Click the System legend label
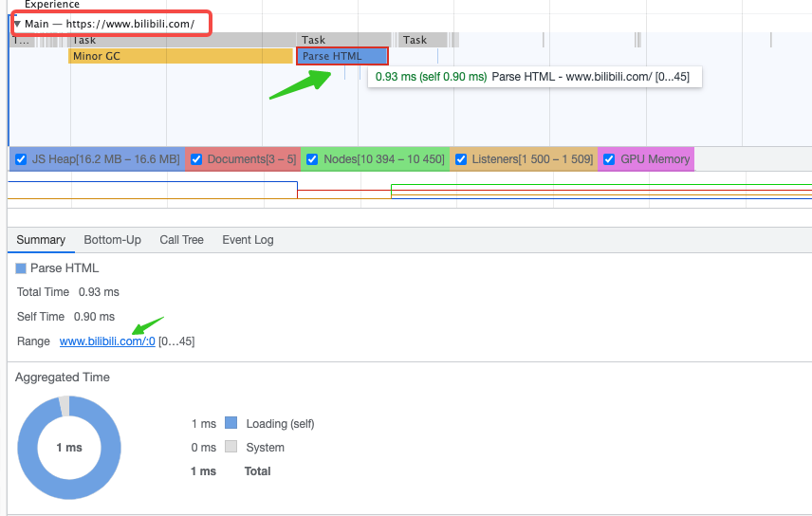The height and width of the screenshot is (516, 812). pyautogui.click(x=266, y=447)
